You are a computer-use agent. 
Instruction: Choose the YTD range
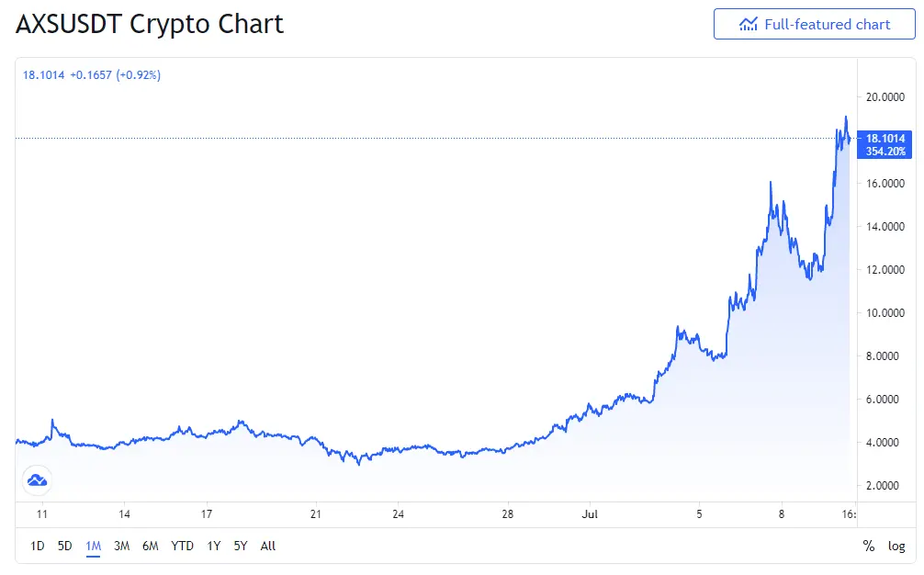[x=182, y=547]
